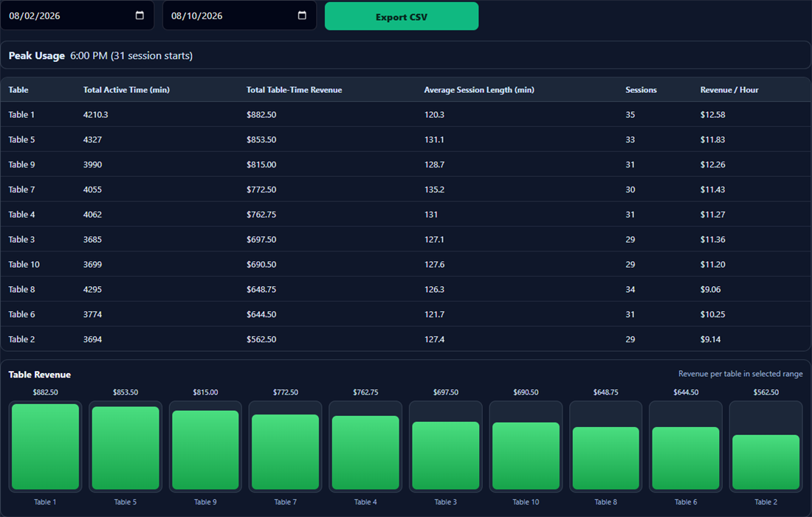
Task: Click the Table 5 revenue bar
Action: [125, 448]
